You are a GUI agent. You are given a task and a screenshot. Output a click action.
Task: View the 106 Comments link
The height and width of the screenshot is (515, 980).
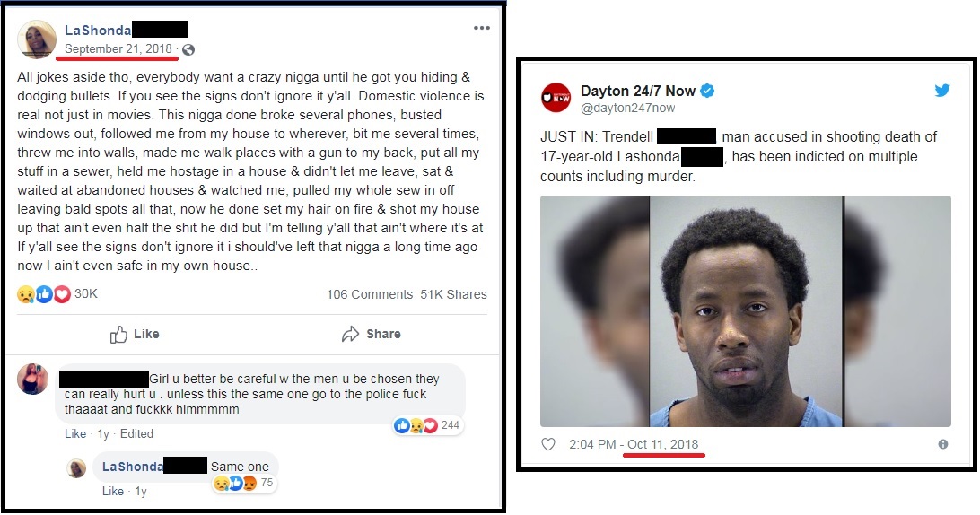point(370,294)
